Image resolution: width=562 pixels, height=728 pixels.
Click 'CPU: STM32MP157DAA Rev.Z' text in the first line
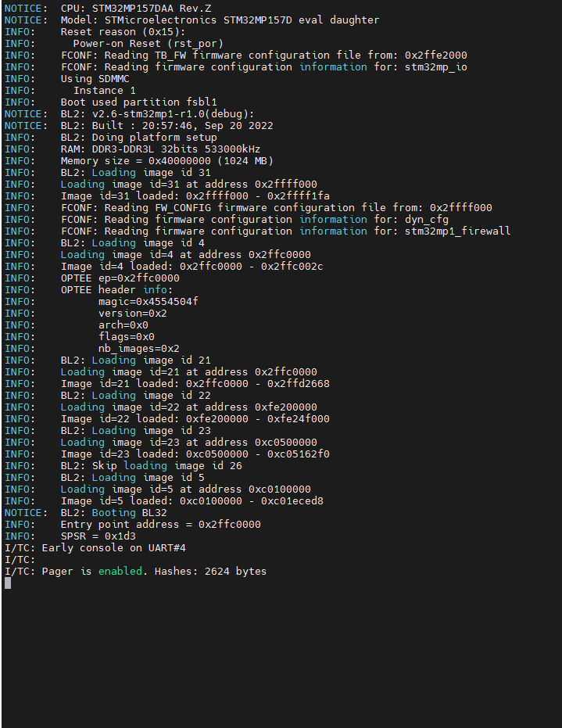click(124, 9)
